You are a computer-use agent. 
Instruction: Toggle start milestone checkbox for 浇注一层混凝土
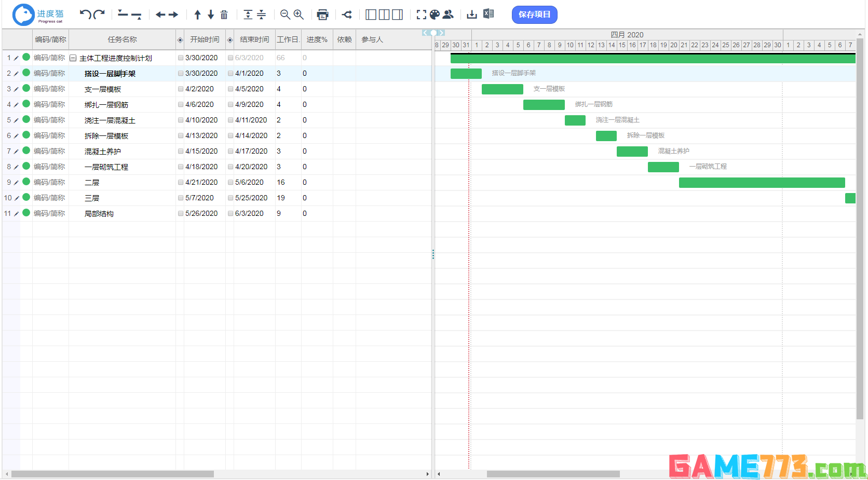[181, 120]
